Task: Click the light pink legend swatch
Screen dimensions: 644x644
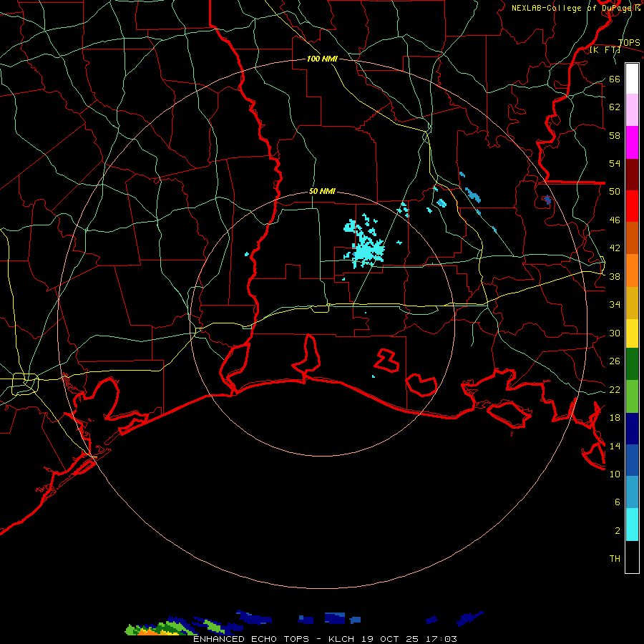Action: click(x=632, y=110)
